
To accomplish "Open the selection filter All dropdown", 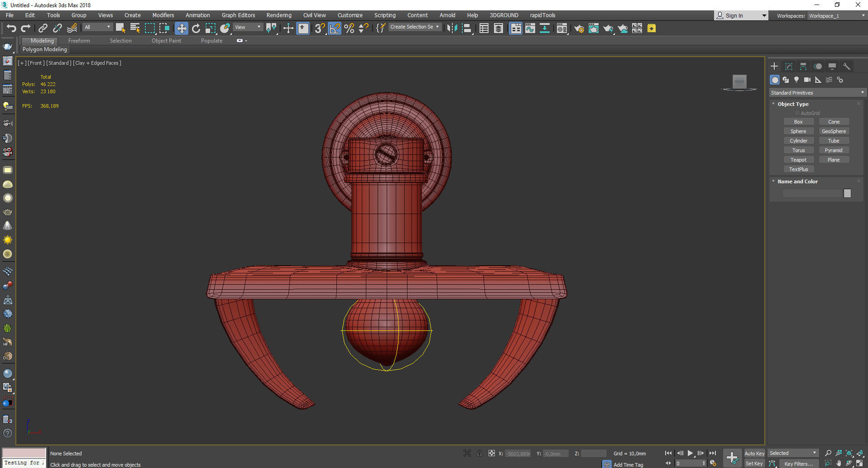I will 97,27.
